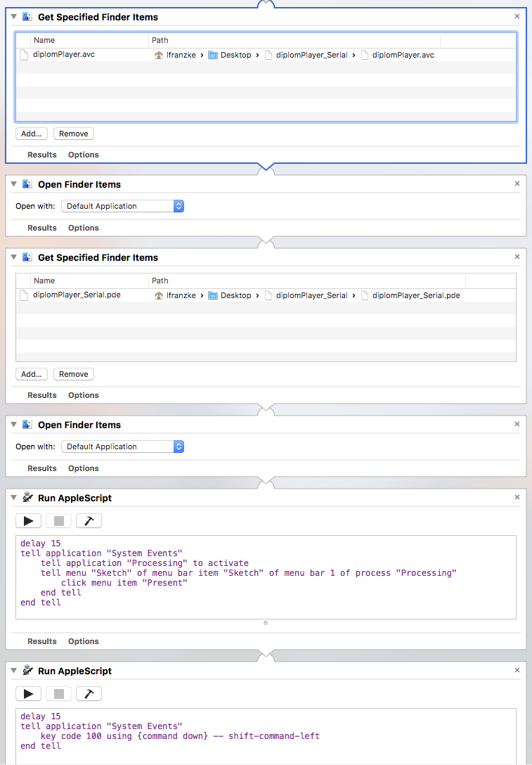
Task: Click stop button in first Run AppleScript
Action: point(59,521)
